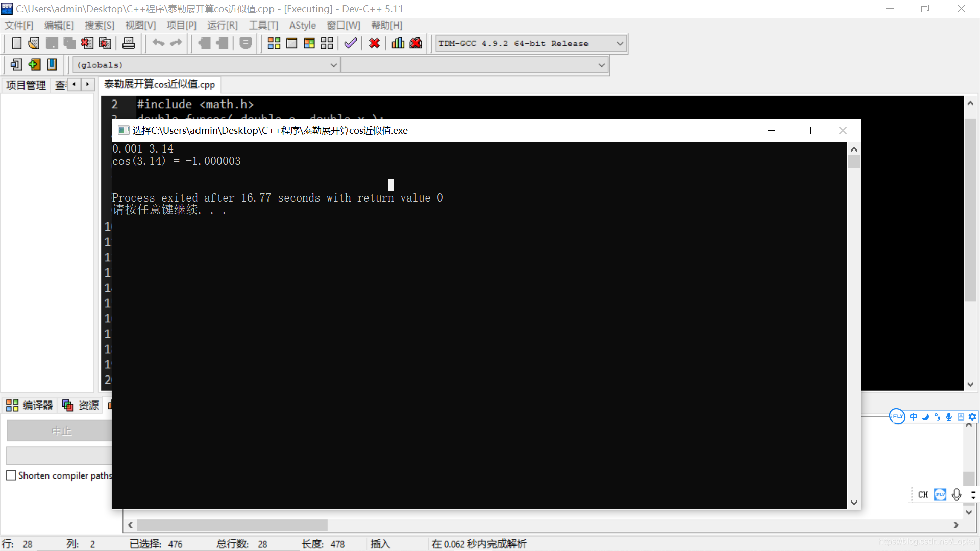Image resolution: width=980 pixels, height=551 pixels.
Task: Open the 搜索[S] menu
Action: tap(100, 26)
